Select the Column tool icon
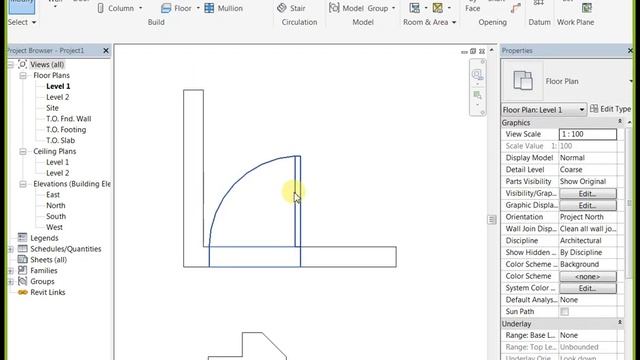This screenshot has height=360, width=640. pyautogui.click(x=100, y=8)
